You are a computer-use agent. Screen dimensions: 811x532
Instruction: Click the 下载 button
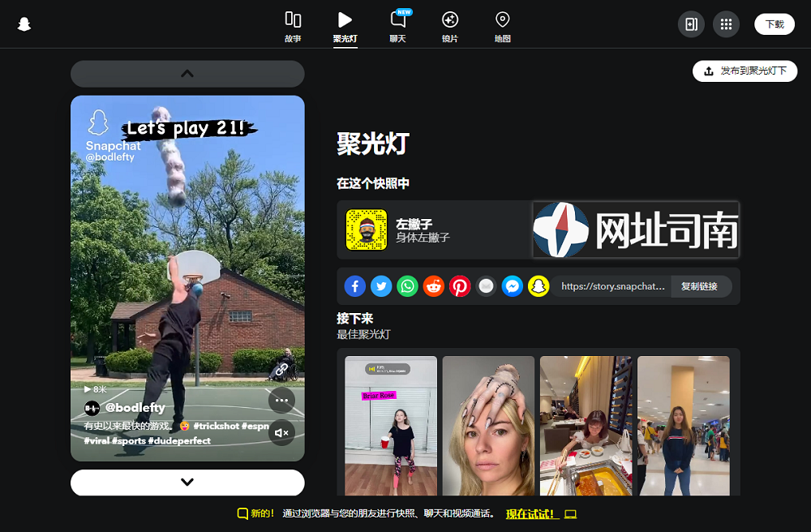point(774,24)
